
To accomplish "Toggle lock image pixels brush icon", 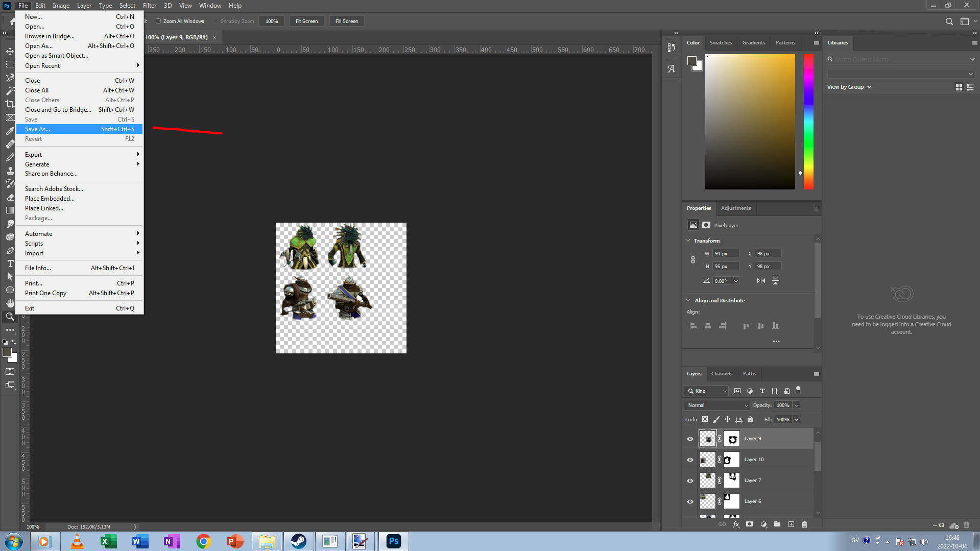I will pyautogui.click(x=716, y=419).
